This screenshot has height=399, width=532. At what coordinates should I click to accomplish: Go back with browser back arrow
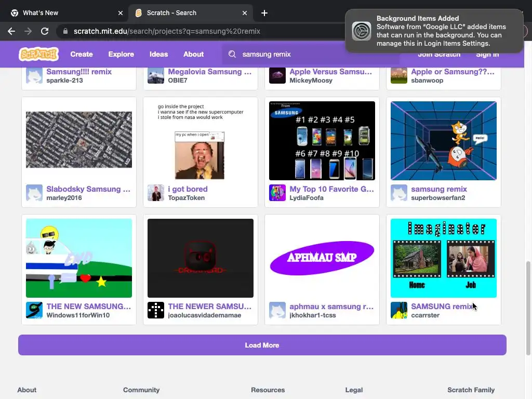click(11, 31)
